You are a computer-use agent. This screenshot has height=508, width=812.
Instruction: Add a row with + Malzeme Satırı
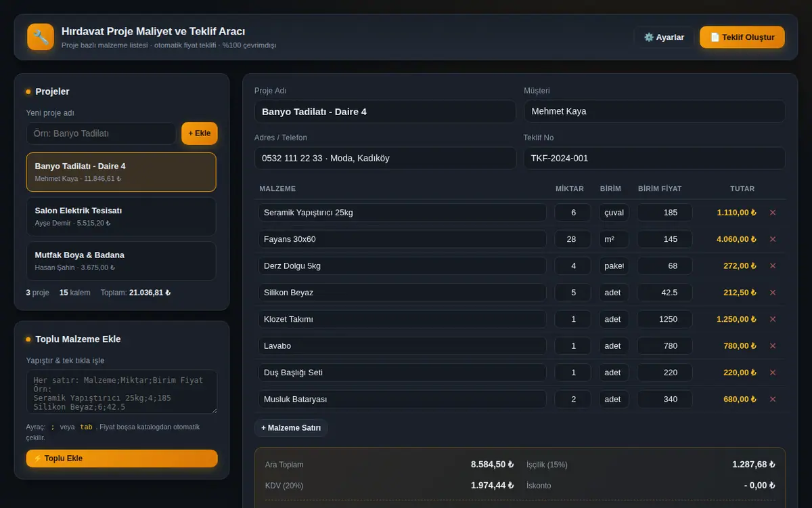tap(291, 428)
